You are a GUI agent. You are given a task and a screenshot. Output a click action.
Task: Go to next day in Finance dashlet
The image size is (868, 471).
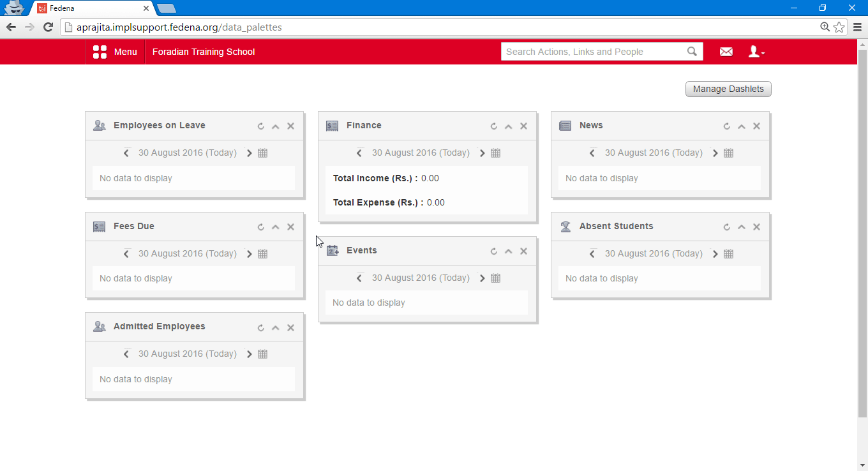click(x=482, y=153)
